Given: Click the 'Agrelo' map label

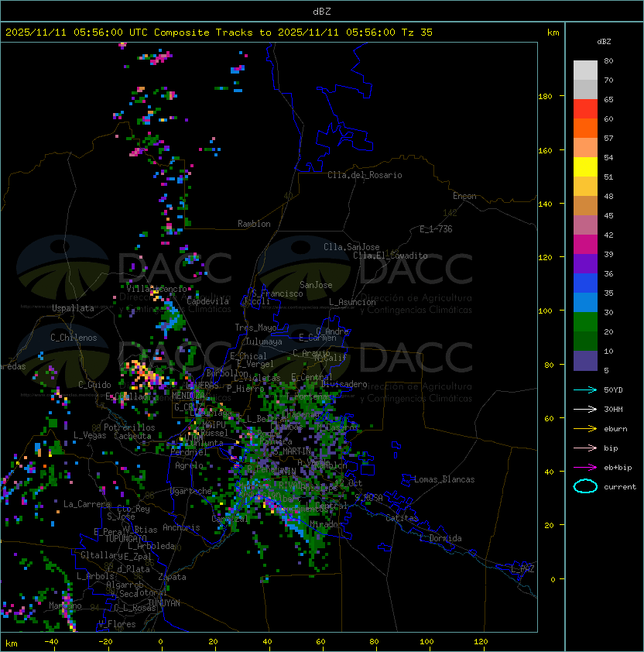Looking at the screenshot, I should (189, 465).
